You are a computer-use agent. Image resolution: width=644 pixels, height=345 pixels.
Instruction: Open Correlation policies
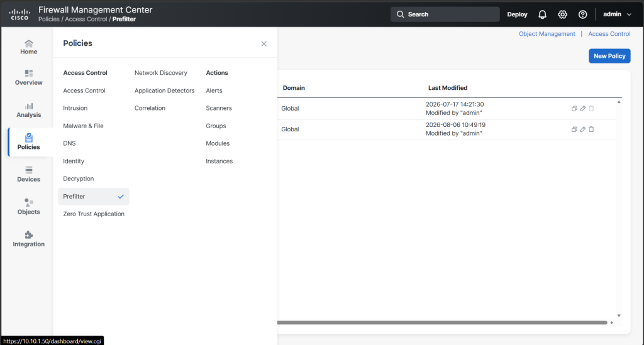click(150, 108)
